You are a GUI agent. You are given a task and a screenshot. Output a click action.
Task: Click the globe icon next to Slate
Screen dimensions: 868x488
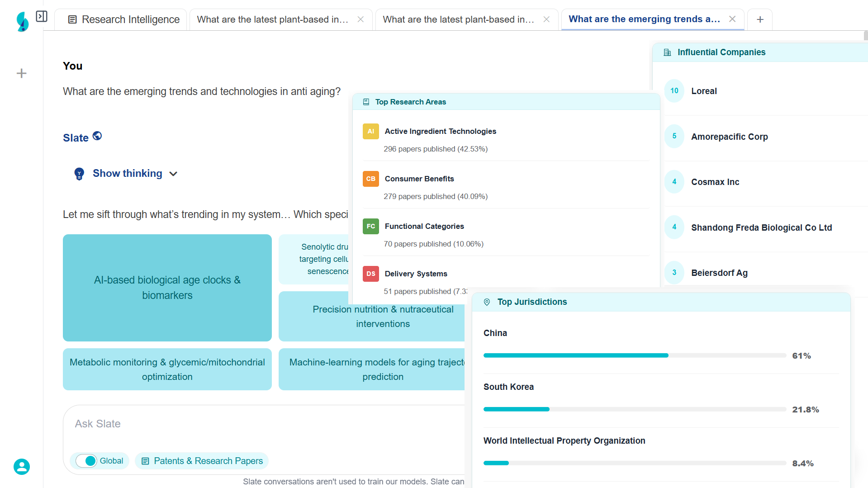click(x=97, y=136)
